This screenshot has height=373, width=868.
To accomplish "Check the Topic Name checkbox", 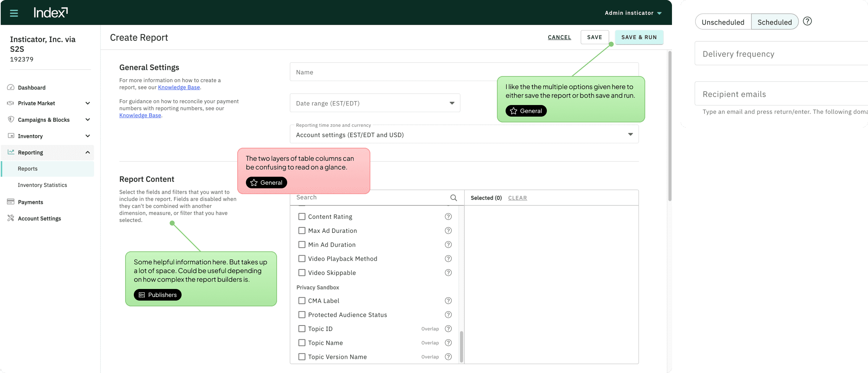I will [302, 343].
